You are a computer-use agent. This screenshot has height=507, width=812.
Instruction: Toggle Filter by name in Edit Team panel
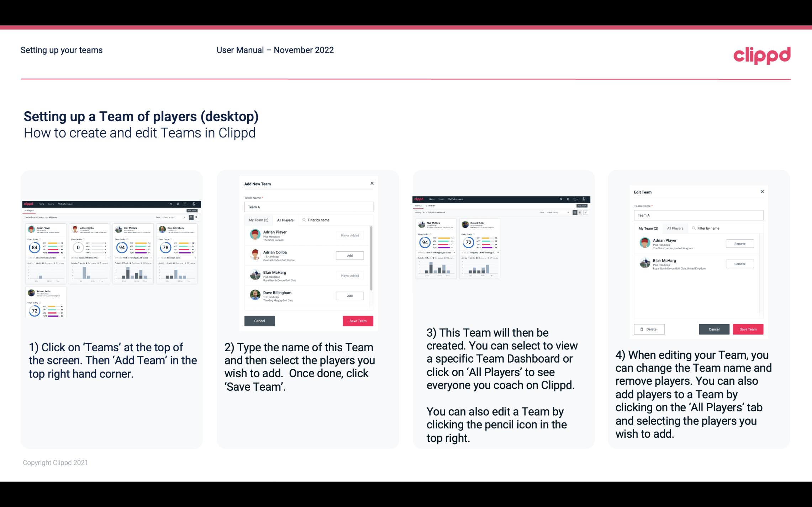[x=708, y=228]
